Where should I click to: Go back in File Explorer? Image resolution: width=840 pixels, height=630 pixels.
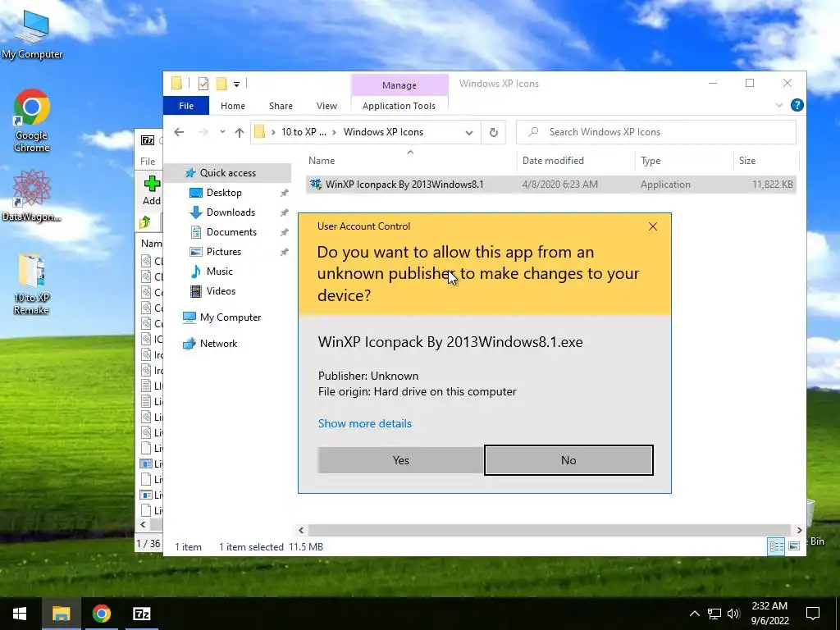pyautogui.click(x=179, y=132)
